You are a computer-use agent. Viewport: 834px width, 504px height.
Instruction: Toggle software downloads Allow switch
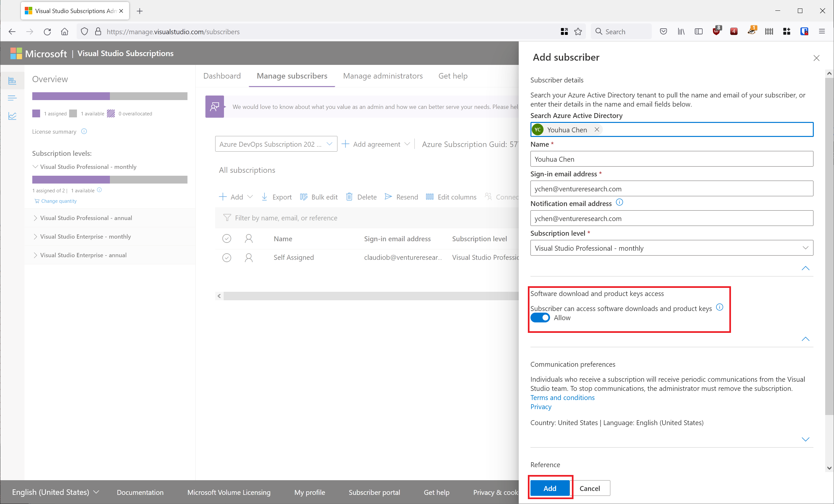540,318
